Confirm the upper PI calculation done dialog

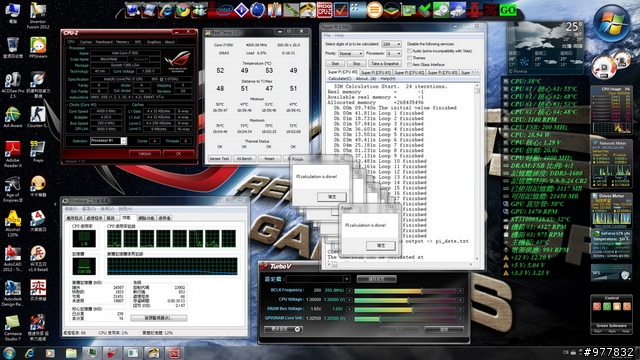click(x=332, y=197)
